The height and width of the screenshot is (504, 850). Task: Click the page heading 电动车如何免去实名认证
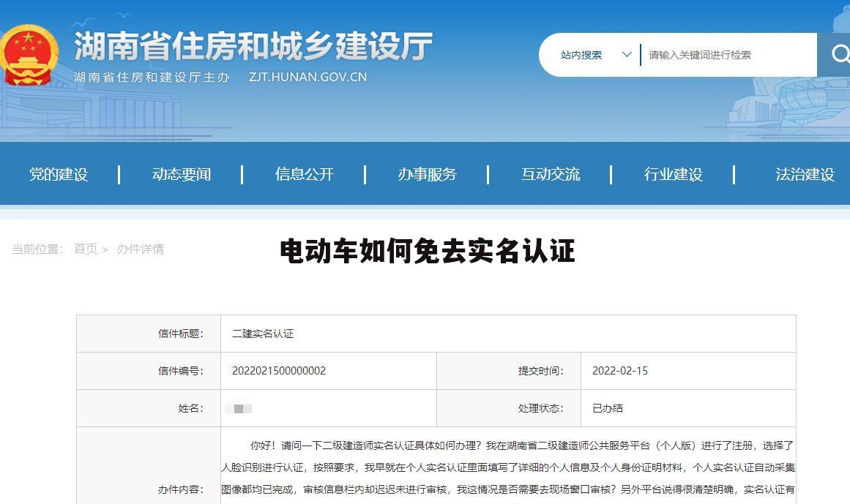pos(427,251)
